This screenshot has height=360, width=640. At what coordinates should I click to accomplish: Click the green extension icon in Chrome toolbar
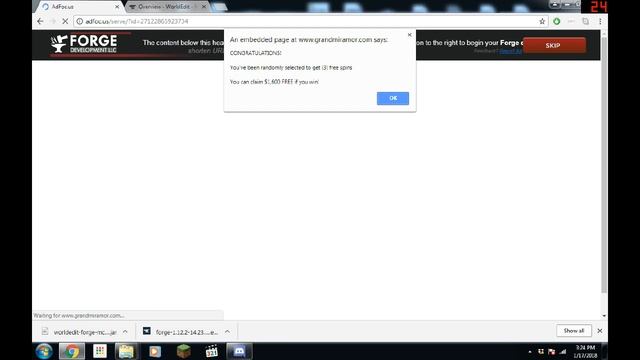coord(556,21)
